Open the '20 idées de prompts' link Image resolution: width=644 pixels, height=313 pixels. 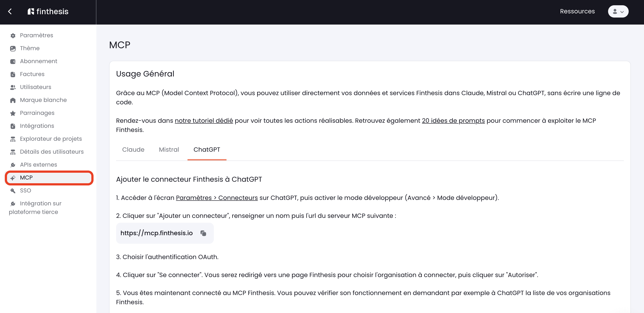(x=453, y=121)
